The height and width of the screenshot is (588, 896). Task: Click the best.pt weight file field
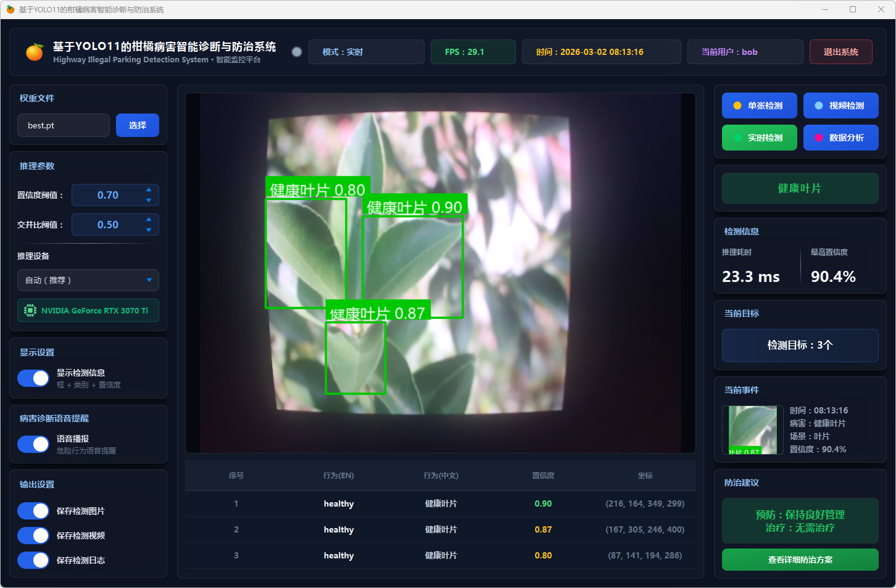(64, 125)
